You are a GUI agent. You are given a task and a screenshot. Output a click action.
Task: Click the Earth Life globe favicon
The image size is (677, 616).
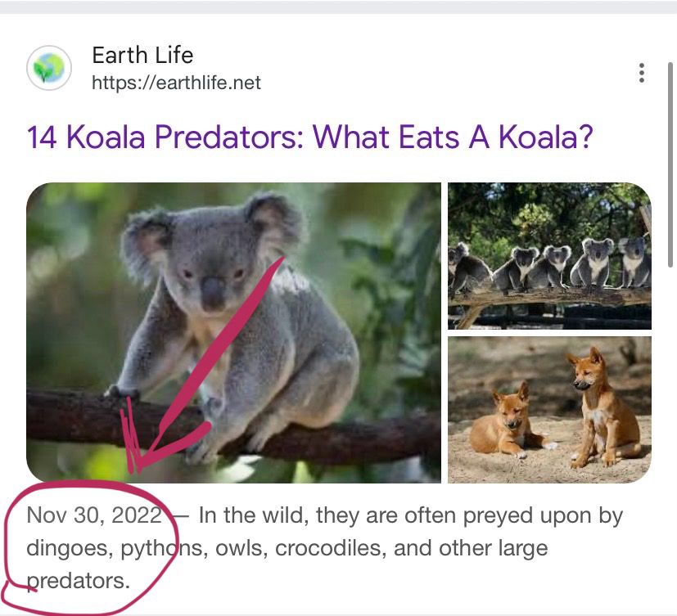tap(50, 68)
